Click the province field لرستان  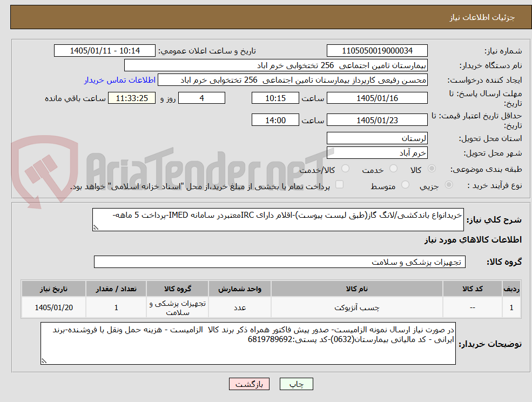(377, 138)
